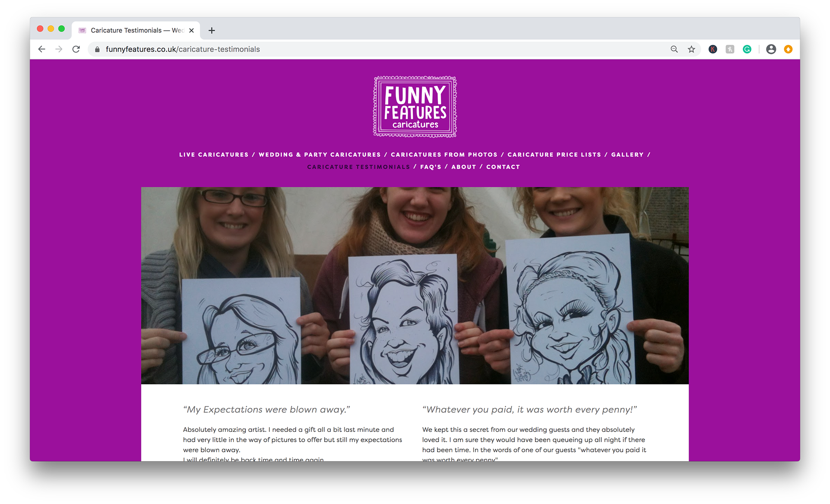Open the FAQ's navigation link
The width and height of the screenshot is (830, 504).
click(431, 167)
